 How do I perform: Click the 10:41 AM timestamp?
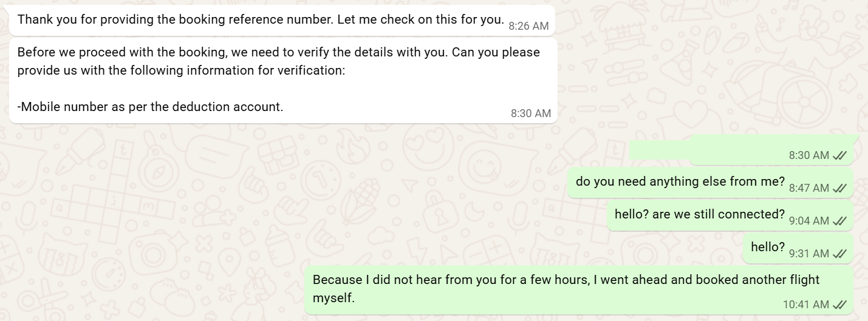pos(805,305)
